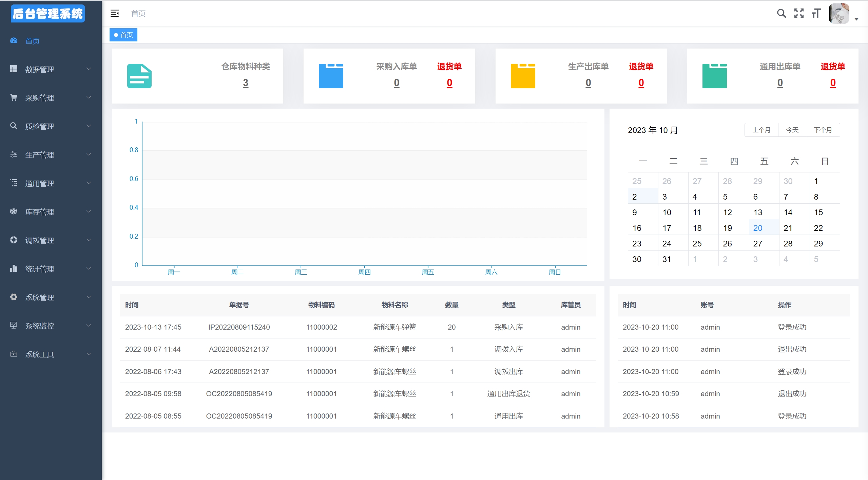Click the teal warehouse material document icon
Screen dimensions: 868x480
coord(139,76)
